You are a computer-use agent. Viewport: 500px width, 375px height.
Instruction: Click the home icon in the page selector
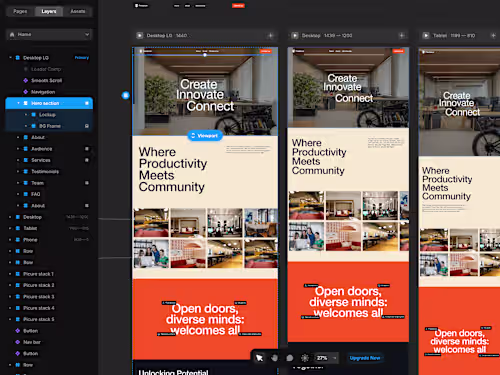12,34
